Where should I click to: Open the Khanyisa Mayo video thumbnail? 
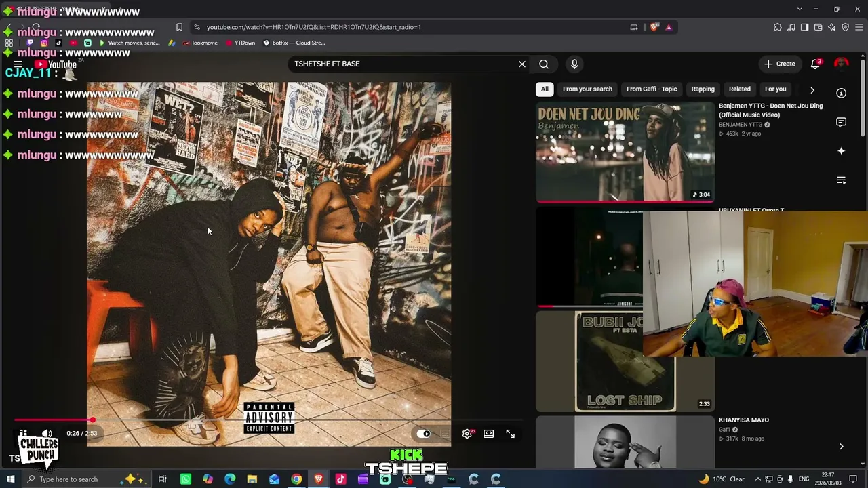tap(625, 443)
